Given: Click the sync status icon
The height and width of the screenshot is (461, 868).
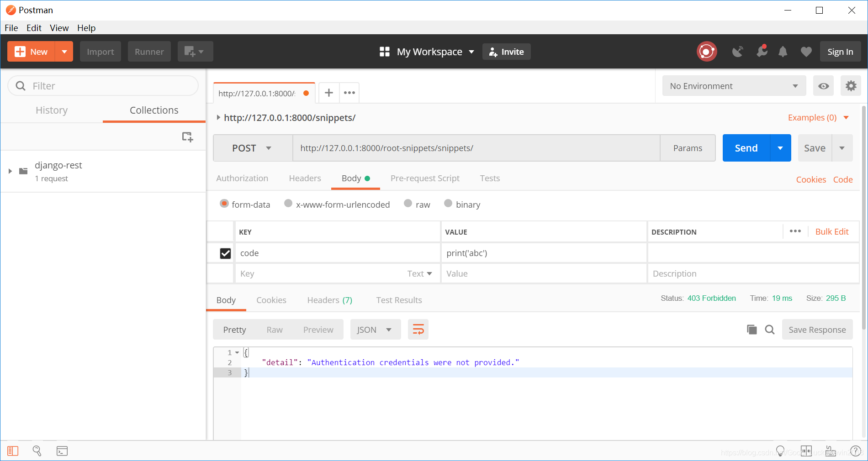Looking at the screenshot, I should [x=706, y=52].
